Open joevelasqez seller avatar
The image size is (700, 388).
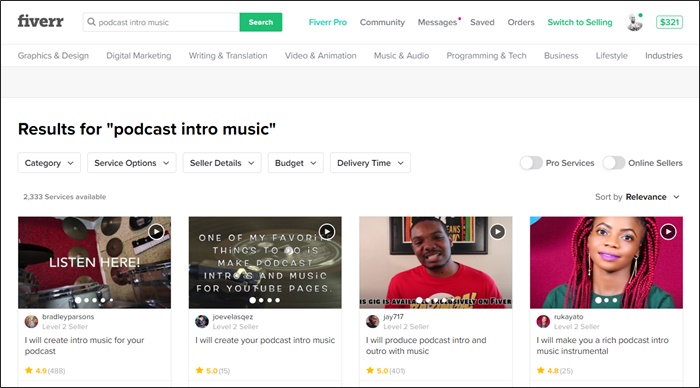pos(202,321)
